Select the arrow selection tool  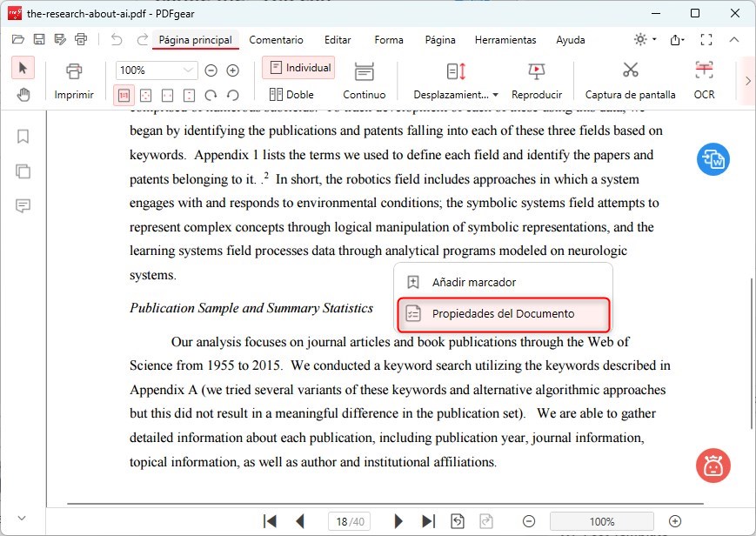[23, 67]
